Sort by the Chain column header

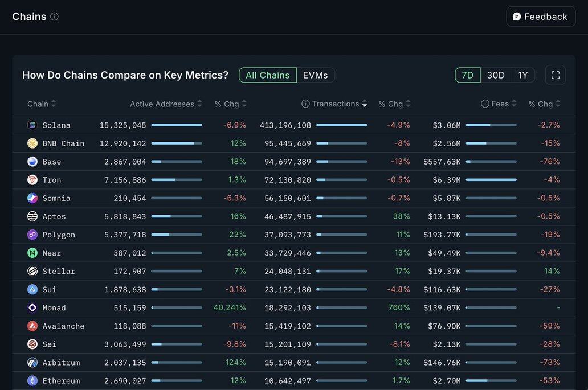coord(41,104)
